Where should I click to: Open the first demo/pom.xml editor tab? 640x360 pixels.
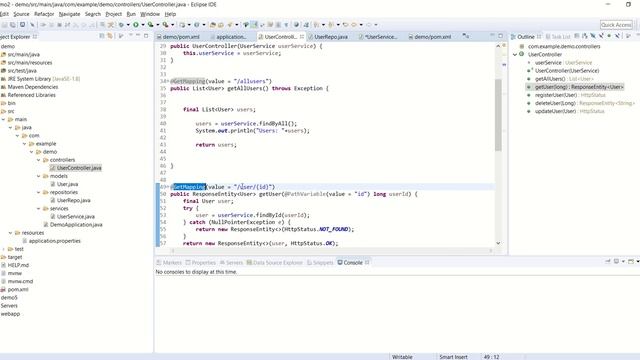click(178, 37)
